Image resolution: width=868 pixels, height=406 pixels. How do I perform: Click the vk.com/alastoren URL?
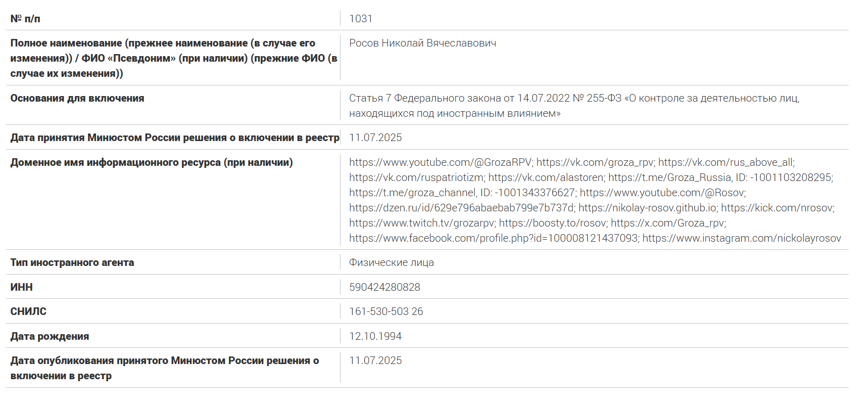click(x=546, y=177)
